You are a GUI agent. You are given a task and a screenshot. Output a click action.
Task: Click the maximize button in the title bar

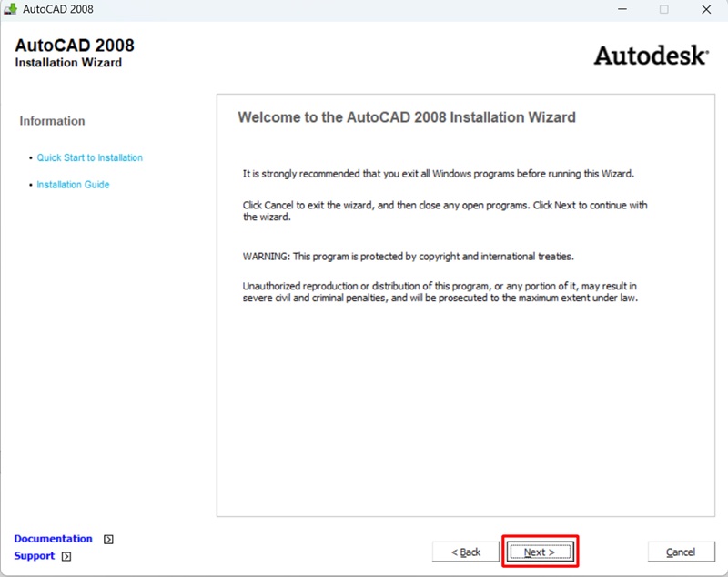[x=663, y=9]
